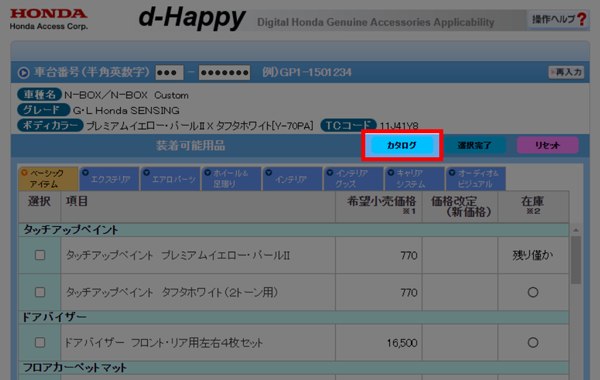Switch to the エクステリア tab
This screenshot has height=380, width=600.
click(109, 179)
